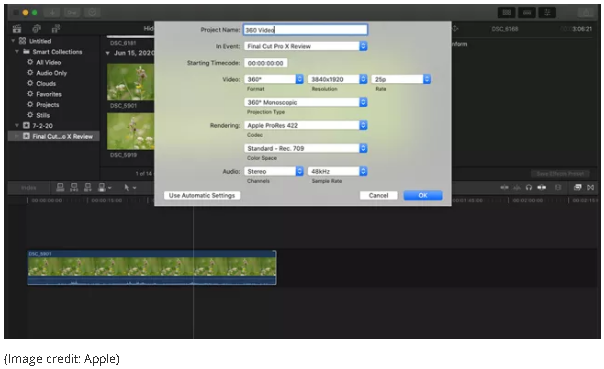The image size is (604, 369).
Task: Select Final Cut Pro X Review event in sidebar
Action: pos(54,136)
